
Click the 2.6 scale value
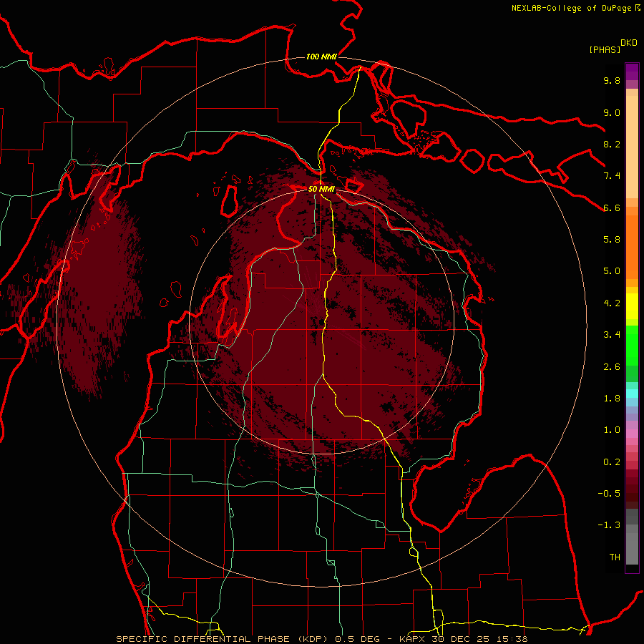pos(612,367)
